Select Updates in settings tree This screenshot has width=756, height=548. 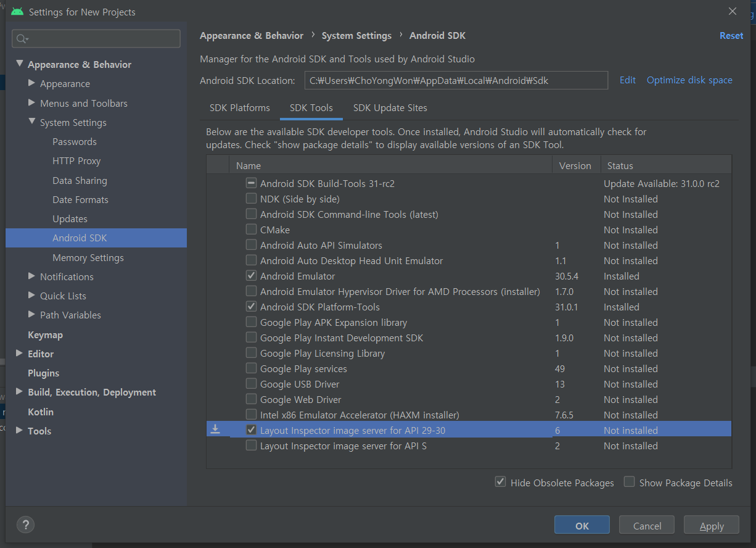tap(70, 218)
